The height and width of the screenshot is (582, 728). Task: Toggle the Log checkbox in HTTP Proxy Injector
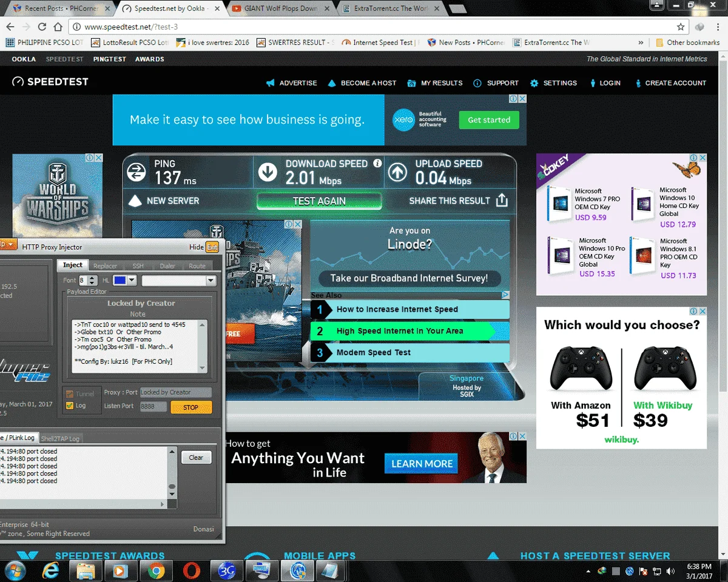point(69,406)
